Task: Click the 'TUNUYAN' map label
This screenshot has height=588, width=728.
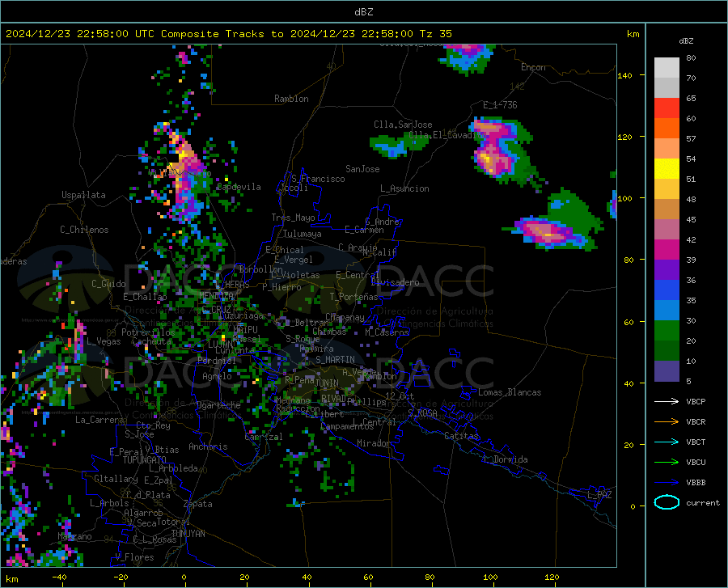Action: (188, 534)
